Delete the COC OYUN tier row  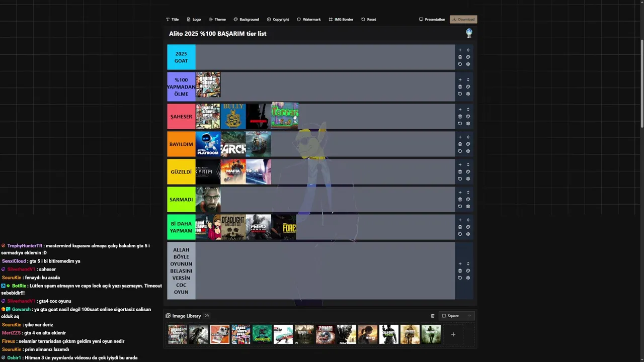(x=460, y=271)
